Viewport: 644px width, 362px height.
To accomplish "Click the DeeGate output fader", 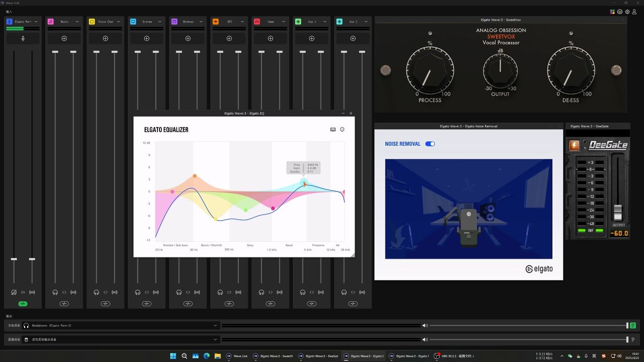I will [618, 212].
